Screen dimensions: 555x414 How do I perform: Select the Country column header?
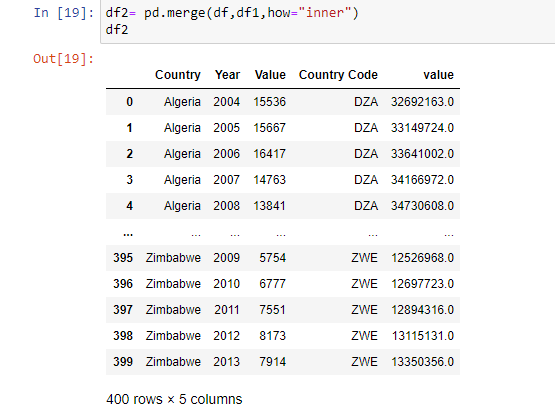tap(178, 75)
